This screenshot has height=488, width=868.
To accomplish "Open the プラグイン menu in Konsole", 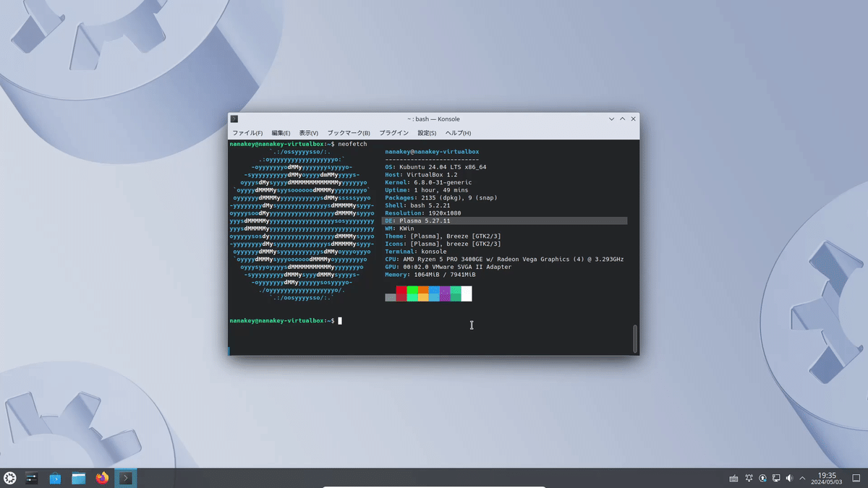I will click(393, 133).
